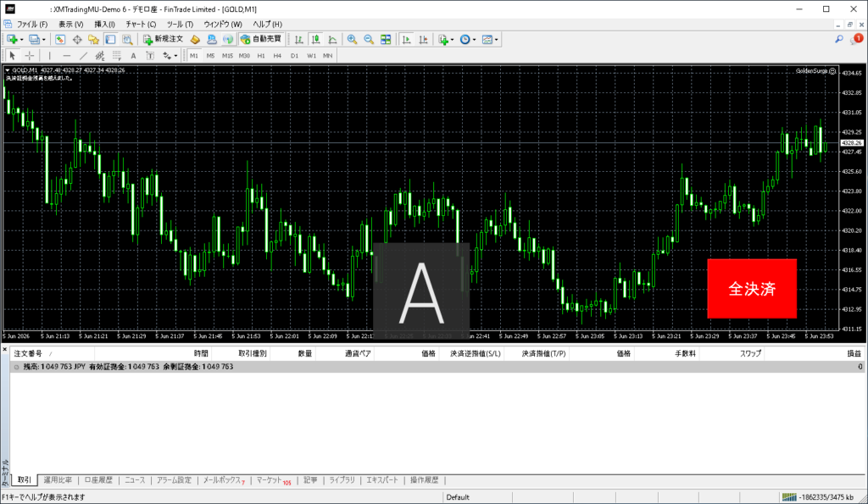Switch to the エキスパート tab

click(x=382, y=480)
